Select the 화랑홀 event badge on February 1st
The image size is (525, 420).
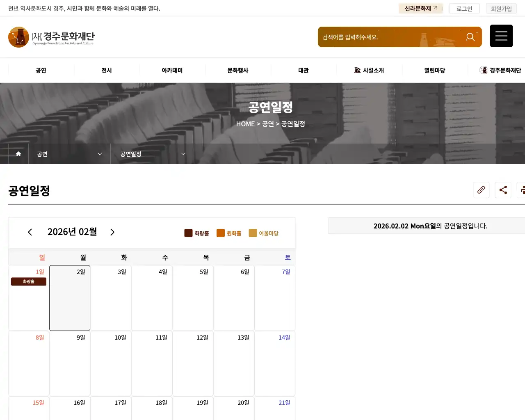[28, 281]
